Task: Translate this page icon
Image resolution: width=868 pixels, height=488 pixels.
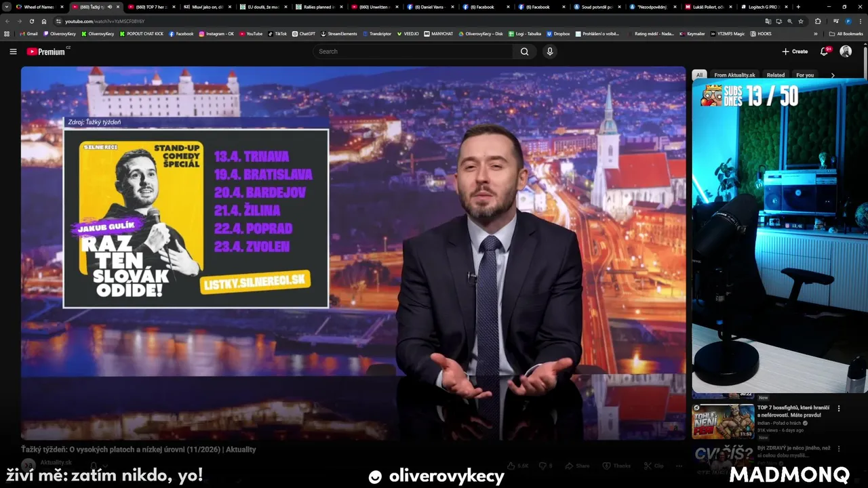Action: pos(768,21)
